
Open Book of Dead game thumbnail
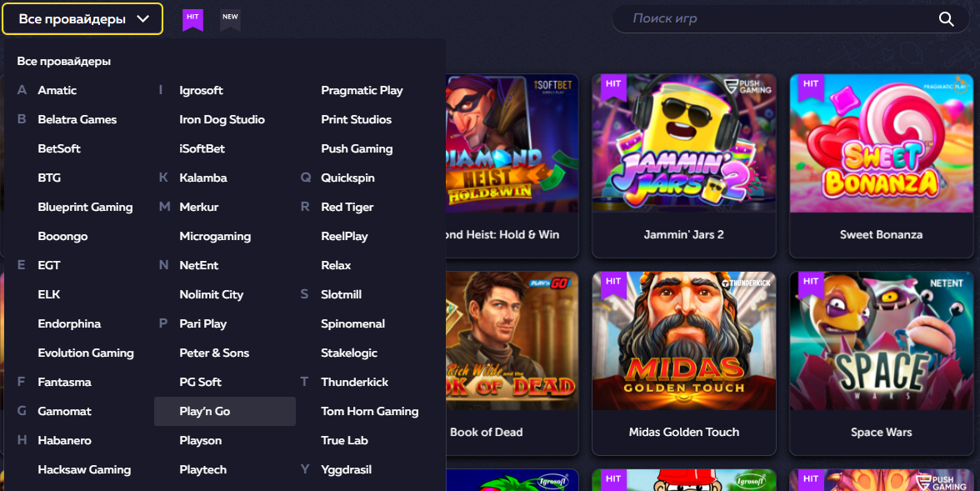coord(512,341)
